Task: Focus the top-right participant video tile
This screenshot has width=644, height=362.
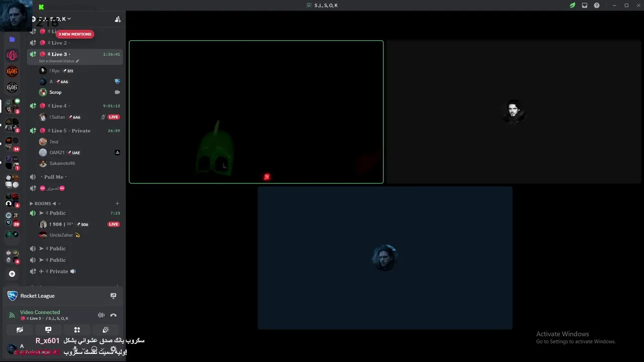Action: click(x=514, y=112)
